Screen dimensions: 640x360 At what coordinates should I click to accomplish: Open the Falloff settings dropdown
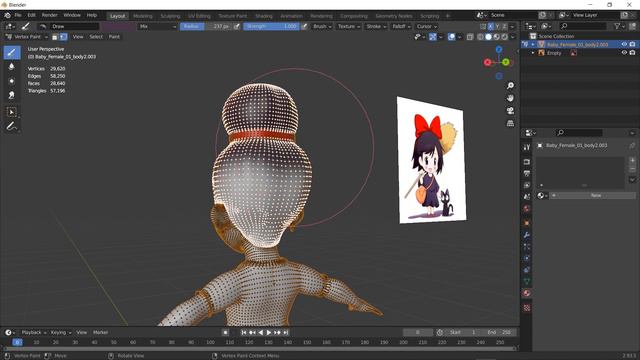[x=401, y=26]
